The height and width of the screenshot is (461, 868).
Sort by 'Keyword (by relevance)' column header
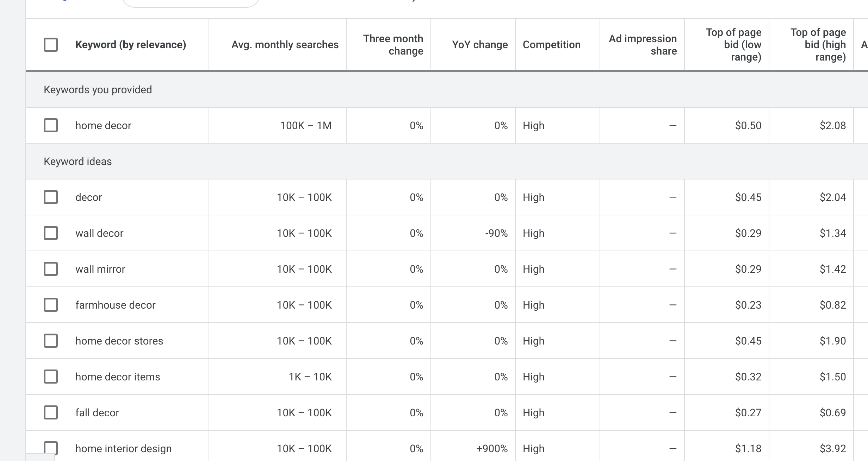coord(130,45)
